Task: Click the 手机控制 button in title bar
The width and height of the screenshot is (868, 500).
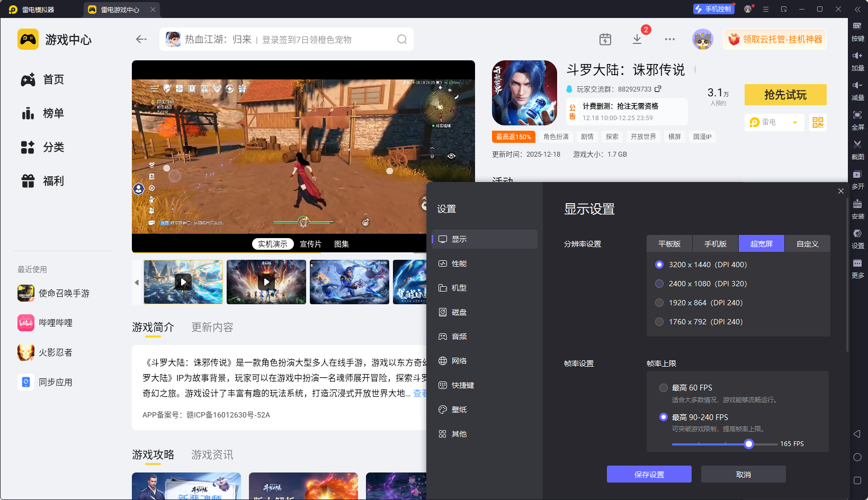Action: pos(713,9)
